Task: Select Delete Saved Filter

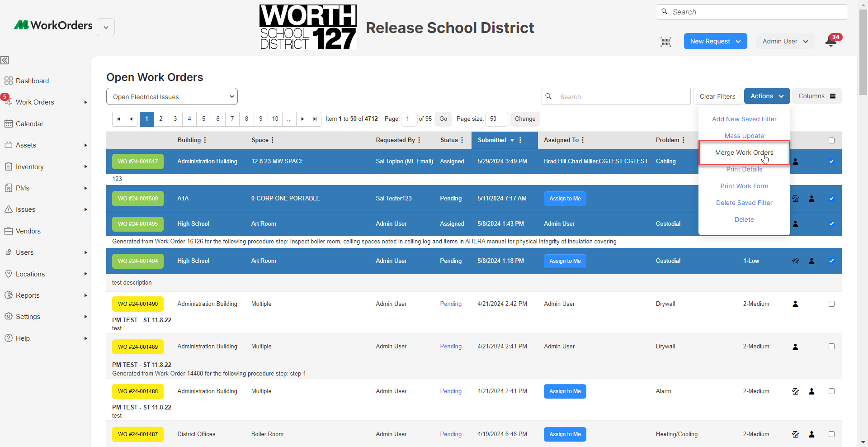Action: tap(744, 203)
